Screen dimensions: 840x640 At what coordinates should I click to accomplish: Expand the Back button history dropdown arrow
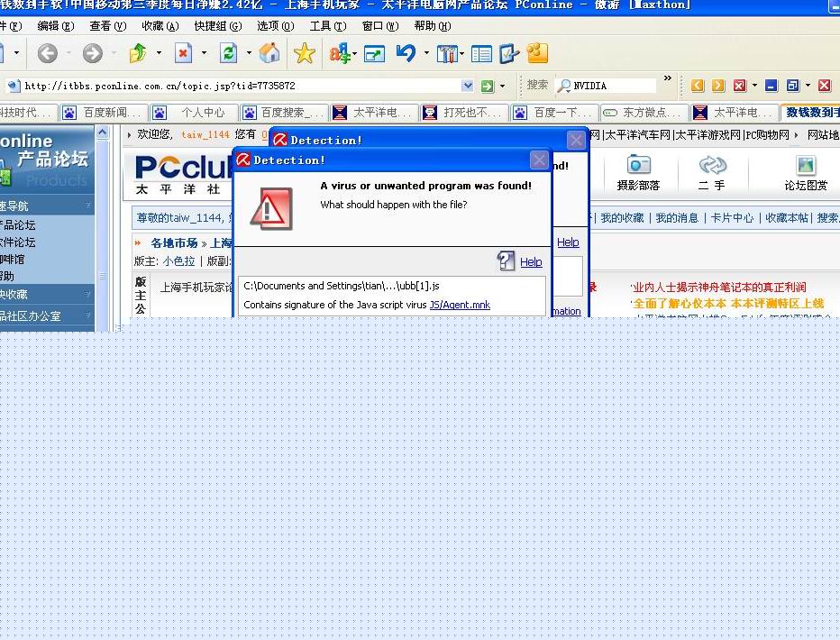pyautogui.click(x=68, y=53)
